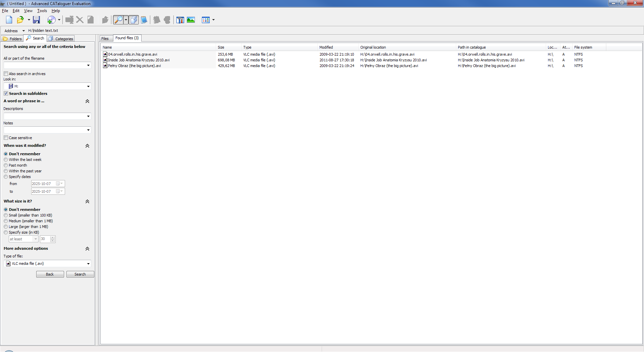The width and height of the screenshot is (644, 352).
Task: Select Inside Job Anatomia Kryzysu 2010.avi file
Action: pos(139,60)
